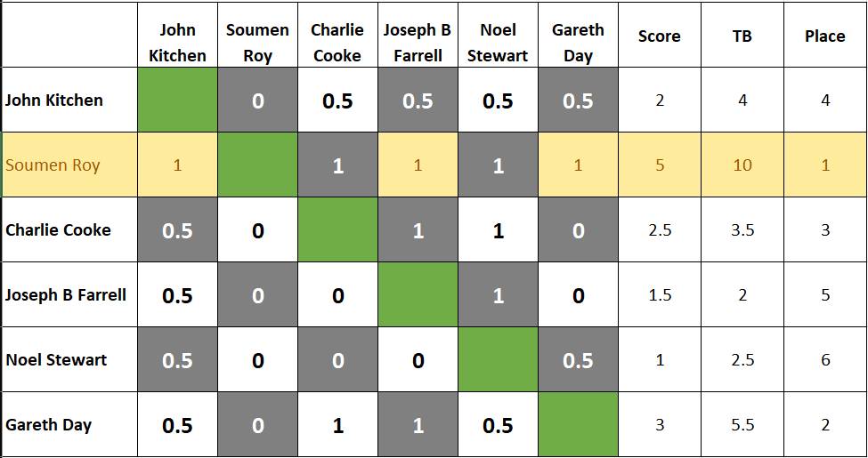Click Joseph B Farrell's score of 1.5
The image size is (868, 458).
(660, 295)
